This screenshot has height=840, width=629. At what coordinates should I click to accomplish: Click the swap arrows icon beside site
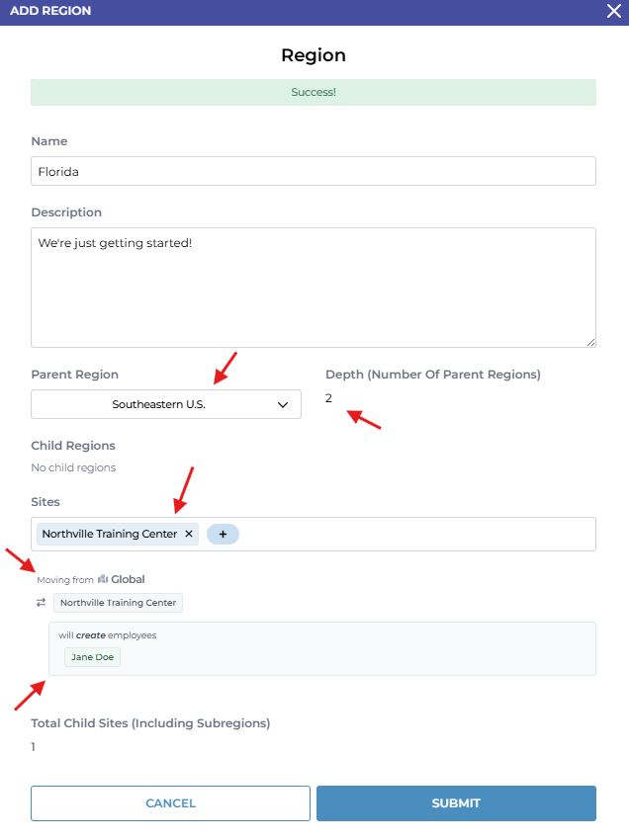[x=42, y=603]
